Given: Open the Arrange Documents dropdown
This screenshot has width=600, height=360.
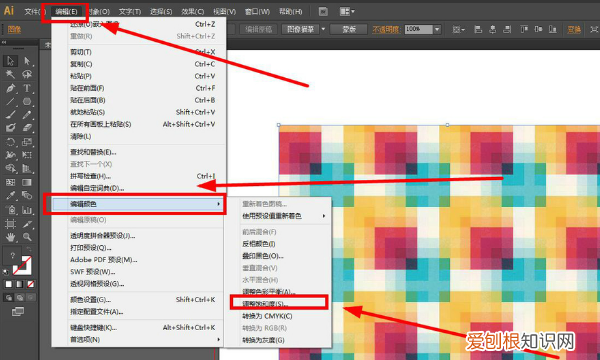Looking at the screenshot, I should [x=347, y=11].
